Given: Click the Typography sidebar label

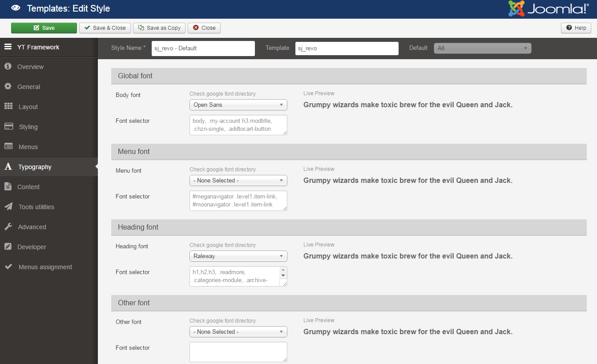Looking at the screenshot, I should coord(35,167).
